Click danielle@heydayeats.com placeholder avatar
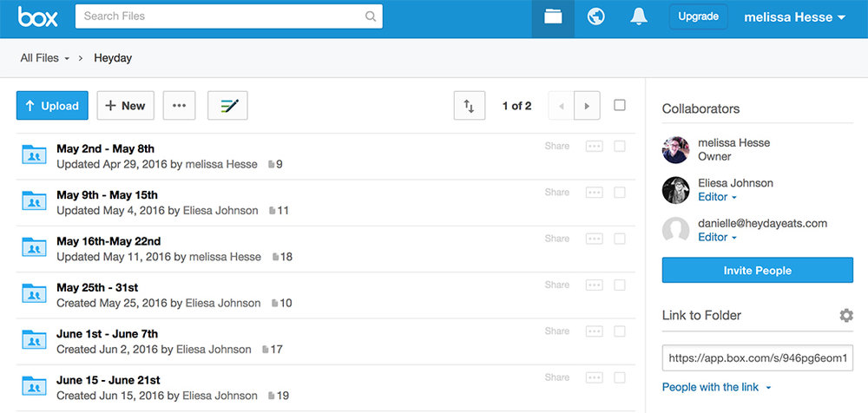This screenshot has width=868, height=413. coord(676,230)
